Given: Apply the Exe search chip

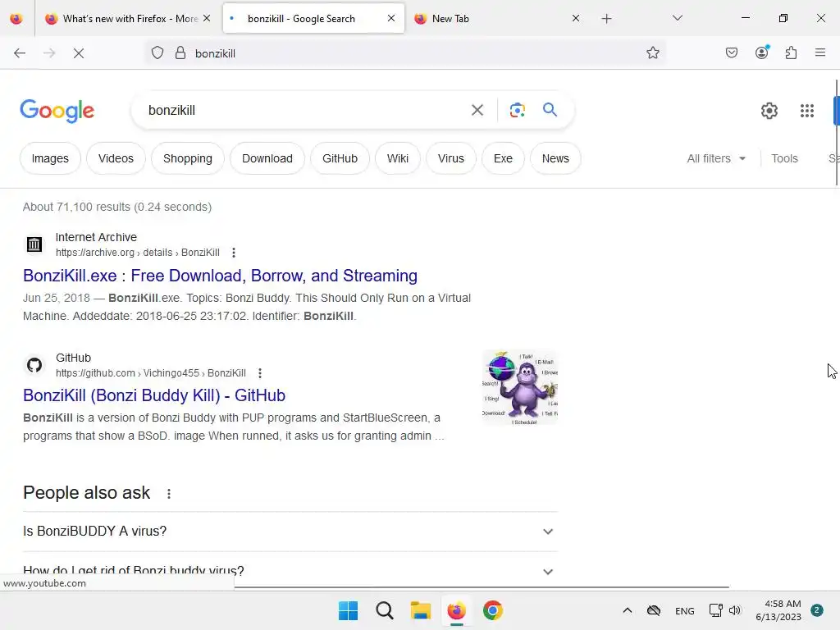Looking at the screenshot, I should click(503, 158).
